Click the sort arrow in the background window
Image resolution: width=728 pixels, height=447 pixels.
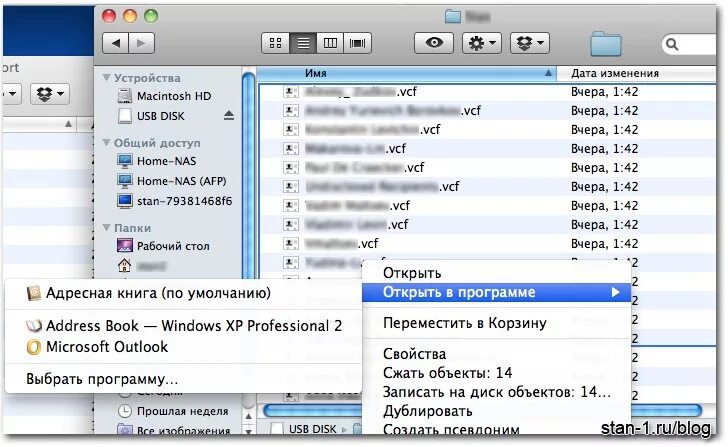pyautogui.click(x=68, y=124)
